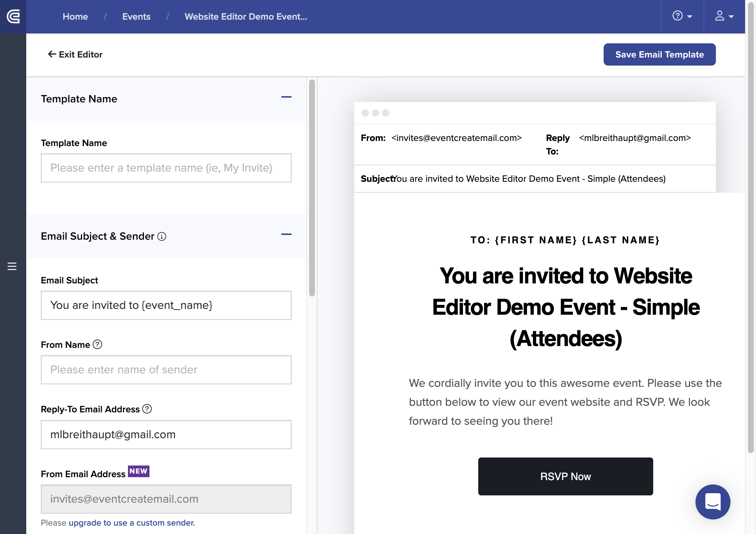756x534 pixels.
Task: Open the help question mark dropdown
Action: [682, 16]
